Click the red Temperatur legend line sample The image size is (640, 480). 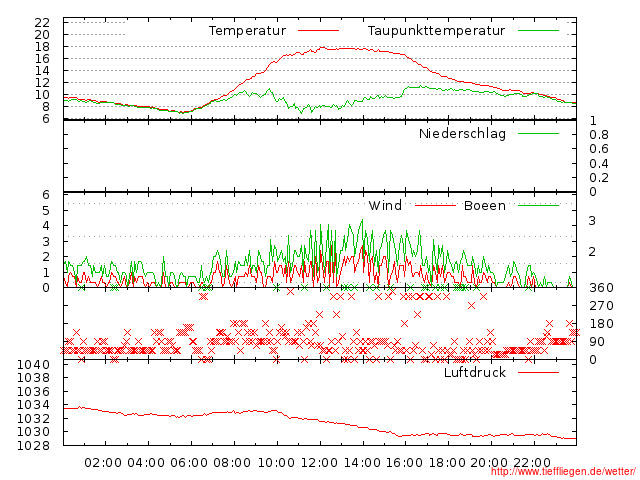[318, 31]
